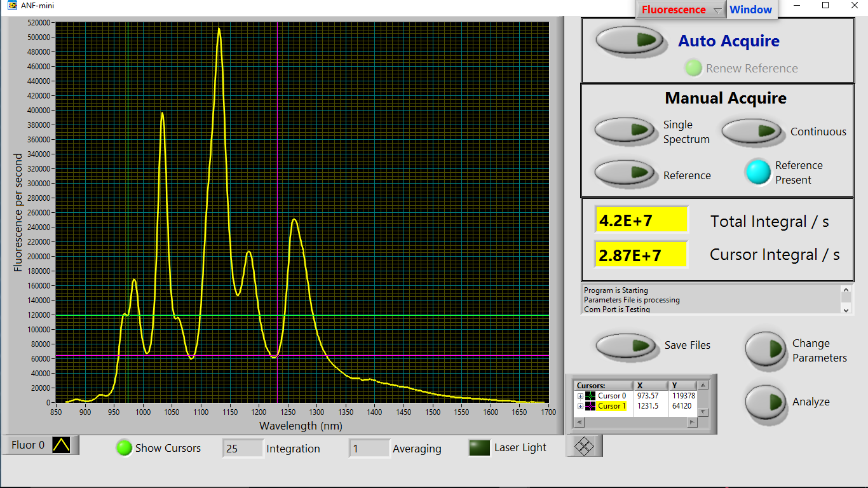Screen dimensions: 868x488
Task: Close the ANF-mini window
Action: point(854,5)
